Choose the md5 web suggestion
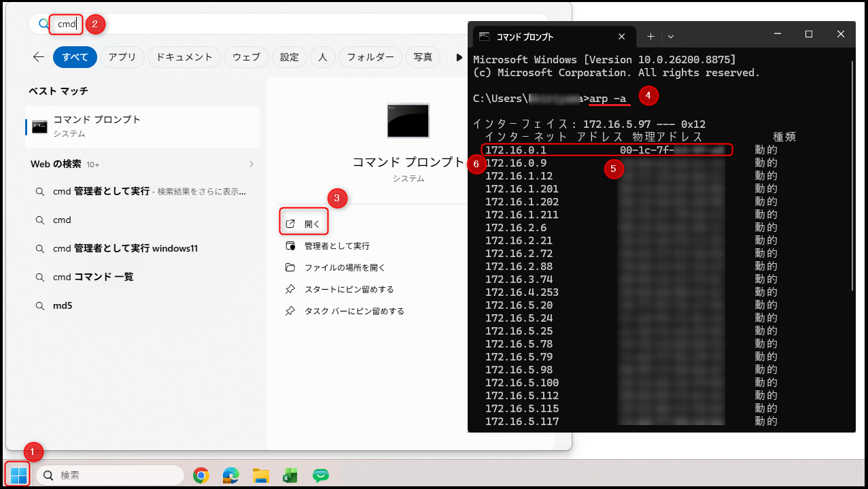This screenshot has height=489, width=868. [x=142, y=305]
